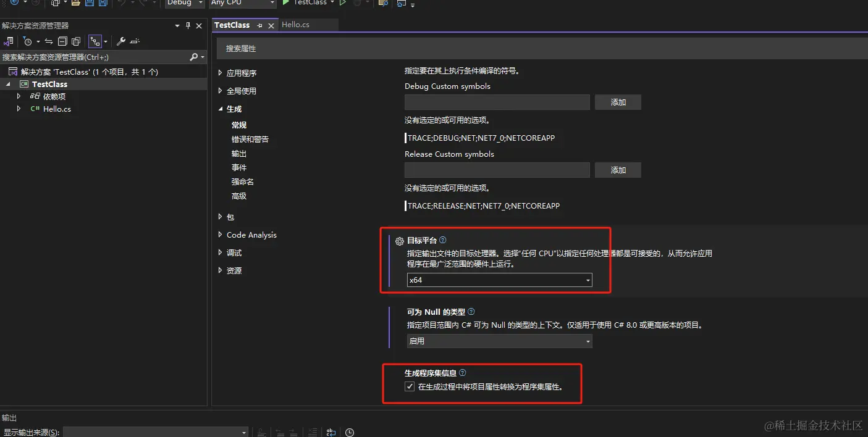Click the pending changes filter clock icon

coord(27,41)
